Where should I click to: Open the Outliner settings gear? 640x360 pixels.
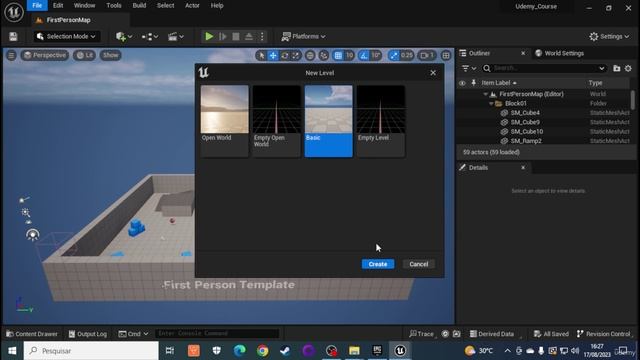click(628, 68)
